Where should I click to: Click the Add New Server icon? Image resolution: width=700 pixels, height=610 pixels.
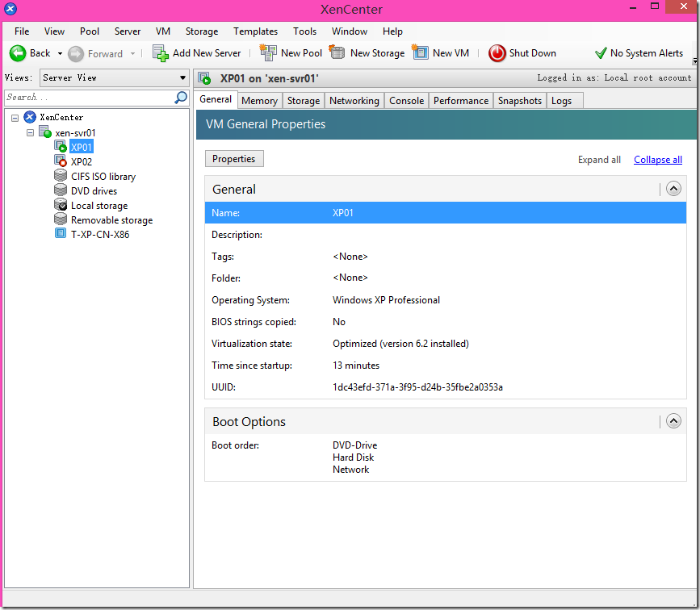(x=161, y=53)
